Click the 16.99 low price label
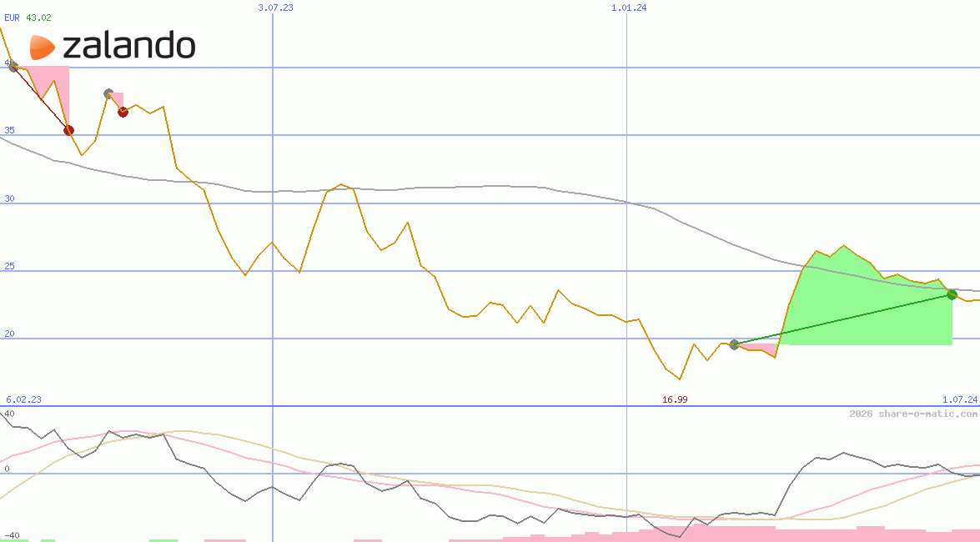 pos(675,399)
